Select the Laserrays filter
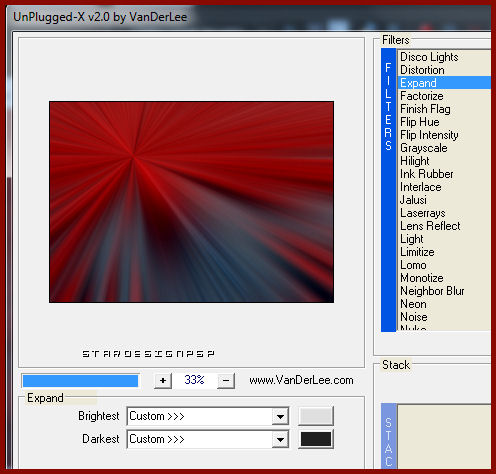Screen dimensions: 496x474 click(444, 213)
